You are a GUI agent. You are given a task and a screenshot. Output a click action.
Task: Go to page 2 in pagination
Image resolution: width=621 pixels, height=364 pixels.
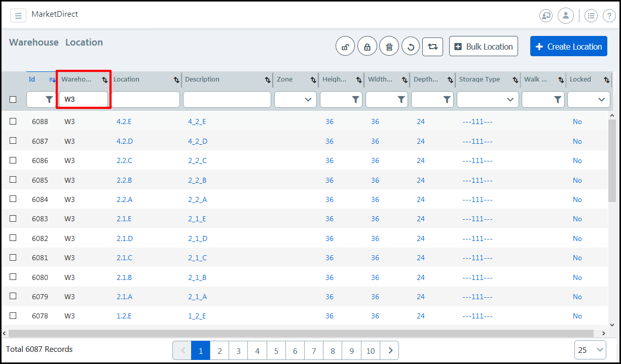(x=220, y=350)
